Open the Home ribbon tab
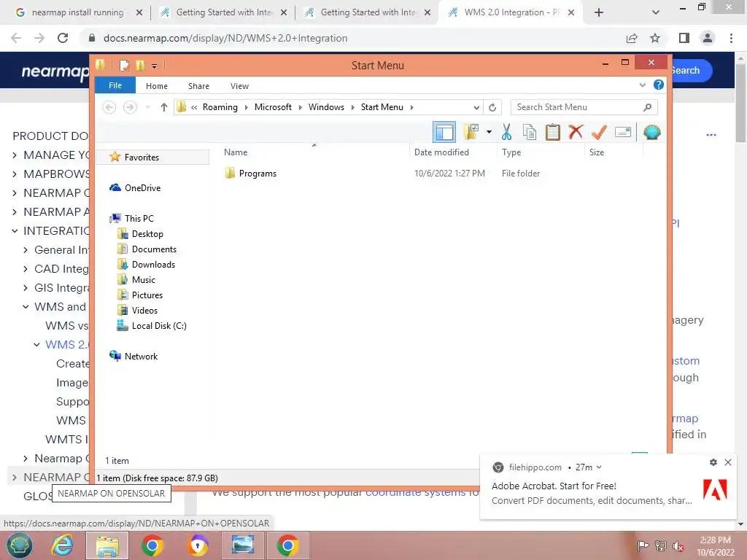The height and width of the screenshot is (560, 747). [157, 86]
